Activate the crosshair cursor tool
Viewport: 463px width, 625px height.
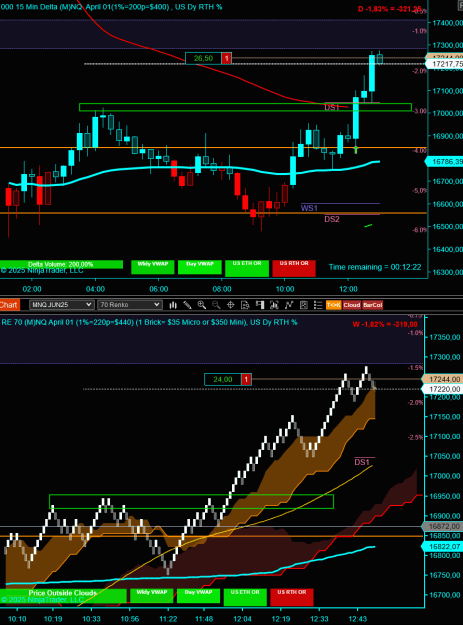[230, 305]
